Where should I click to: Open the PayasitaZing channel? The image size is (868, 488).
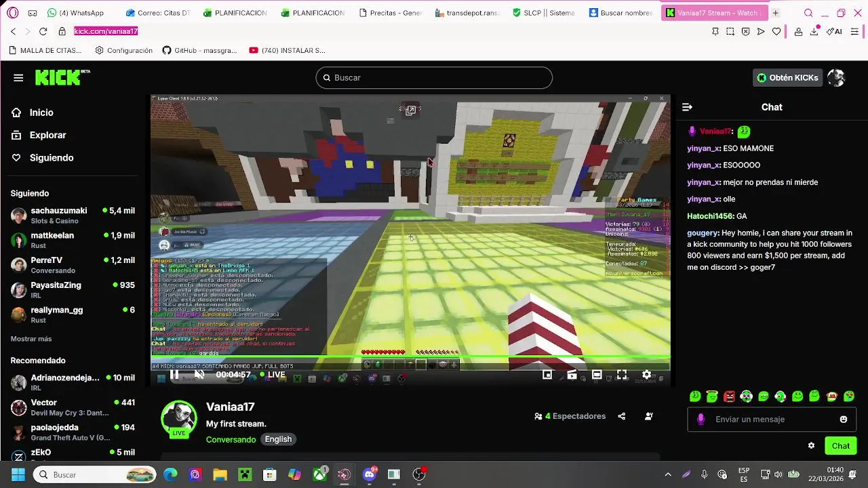pyautogui.click(x=73, y=290)
